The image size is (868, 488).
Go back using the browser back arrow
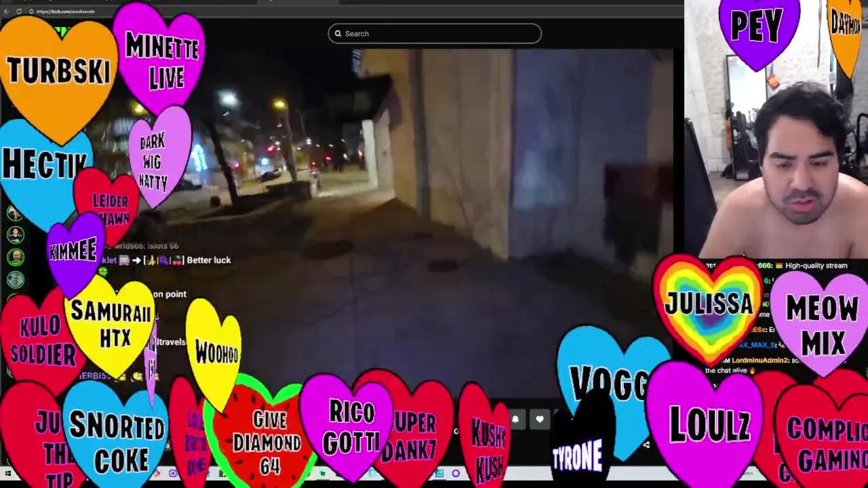click(7, 12)
